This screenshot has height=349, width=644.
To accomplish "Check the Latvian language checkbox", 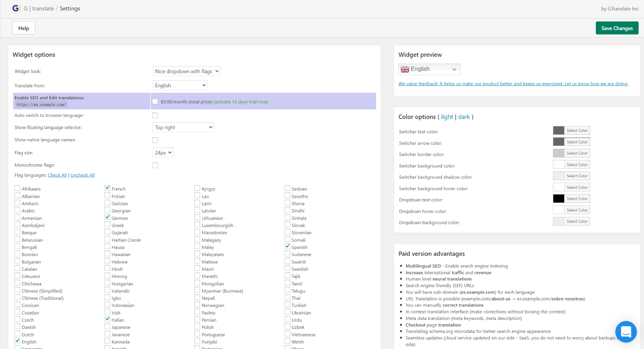I will tap(197, 210).
